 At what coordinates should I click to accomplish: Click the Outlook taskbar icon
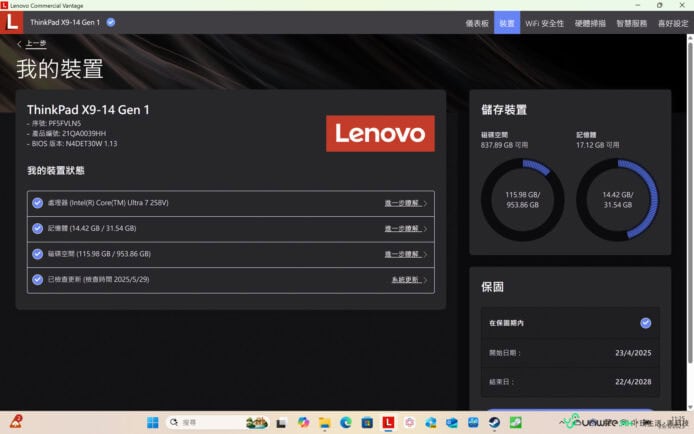(452, 423)
